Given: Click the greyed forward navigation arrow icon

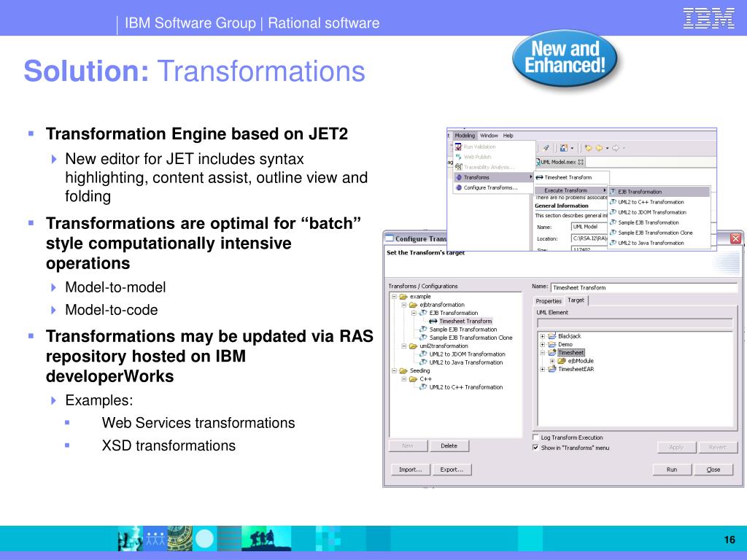Looking at the screenshot, I should 616,148.
